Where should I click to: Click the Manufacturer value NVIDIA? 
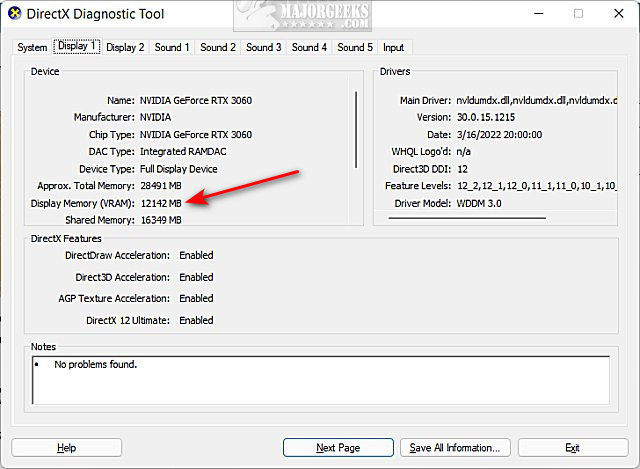(156, 117)
